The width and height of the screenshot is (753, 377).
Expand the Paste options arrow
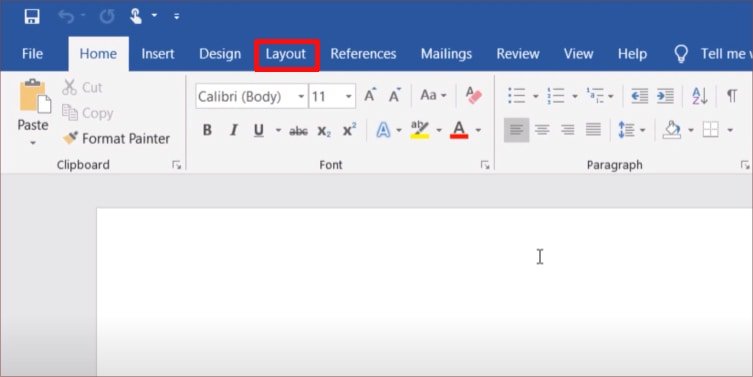pos(33,143)
